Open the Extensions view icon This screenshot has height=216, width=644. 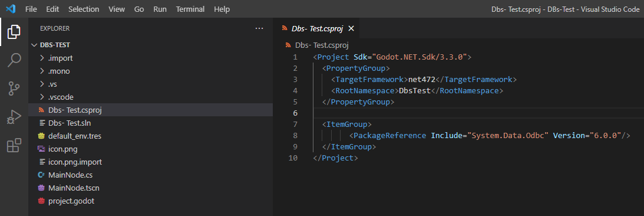(14, 145)
